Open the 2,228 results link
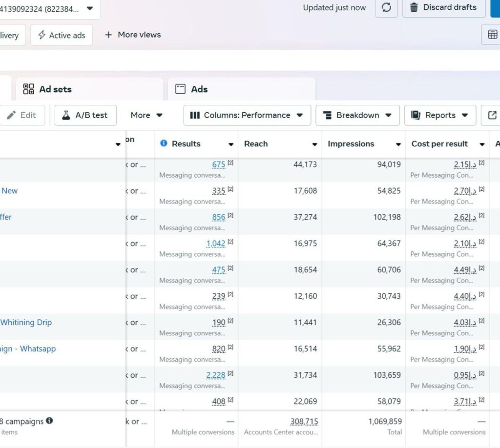Image resolution: width=500 pixels, height=448 pixels. pyautogui.click(x=215, y=375)
